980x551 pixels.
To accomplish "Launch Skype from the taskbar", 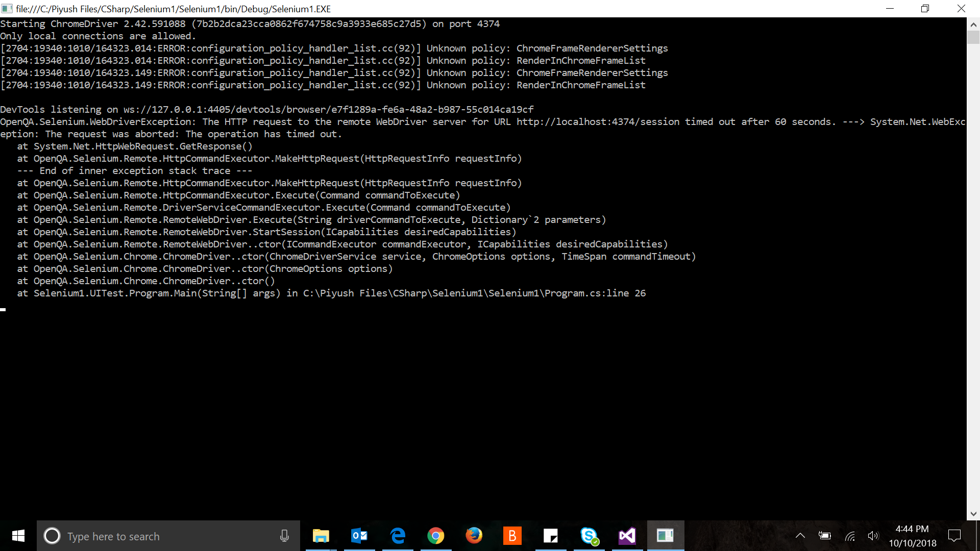I will [589, 536].
